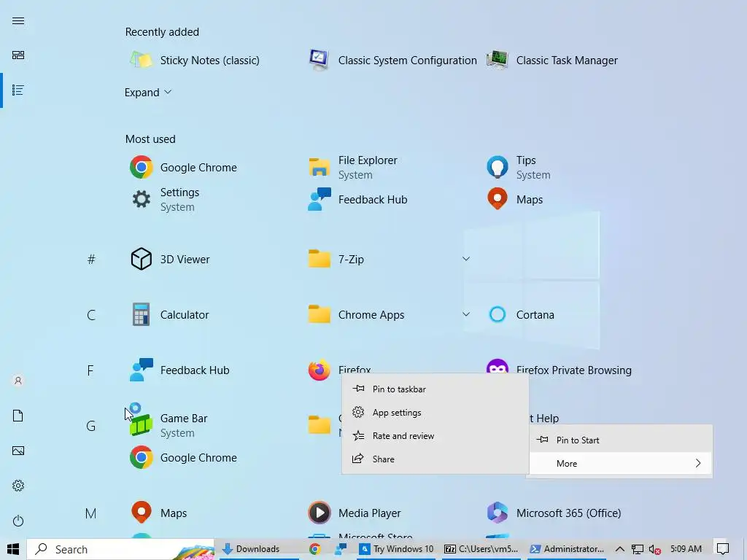The width and height of the screenshot is (747, 560).
Task: Switch to 7-Zip C:\Users taskbar window
Action: pos(481,549)
